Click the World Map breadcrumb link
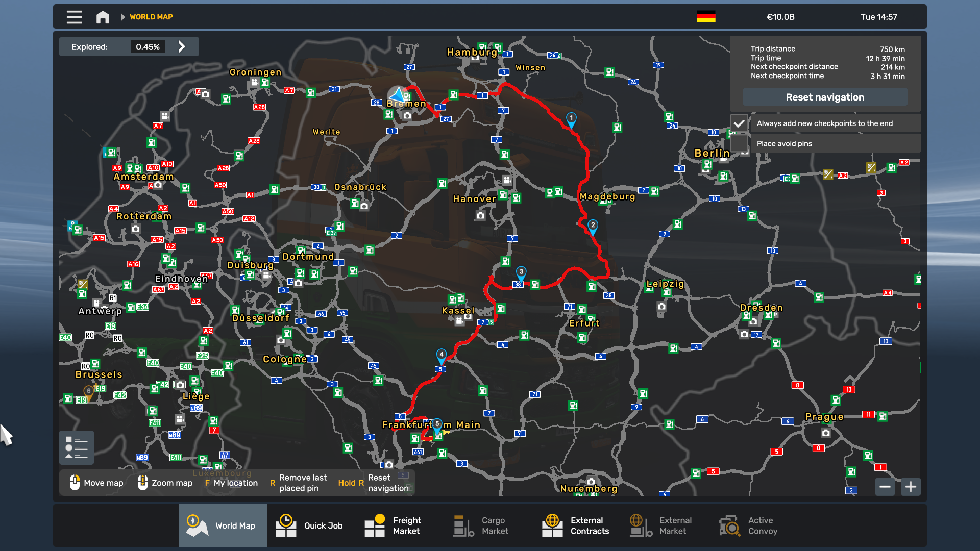This screenshot has height=551, width=980. [151, 17]
